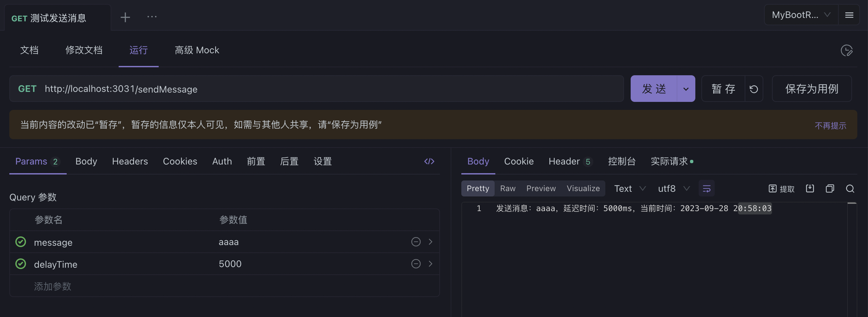
Task: Click the restore icon next to 暂存 button
Action: pyautogui.click(x=754, y=89)
